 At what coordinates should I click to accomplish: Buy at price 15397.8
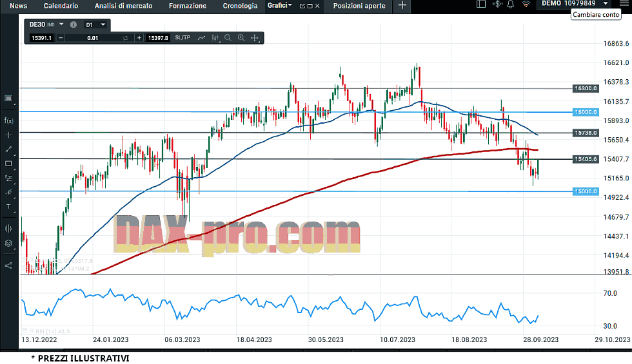coord(157,38)
